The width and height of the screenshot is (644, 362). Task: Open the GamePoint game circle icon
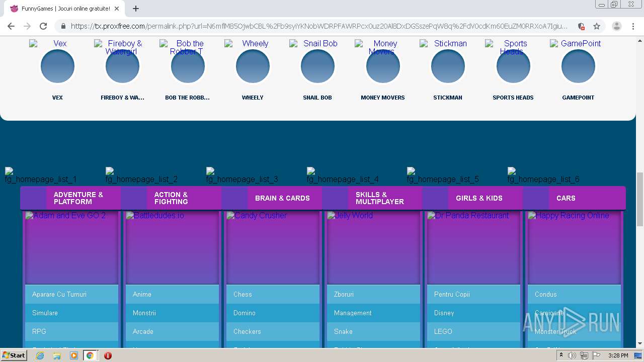578,66
